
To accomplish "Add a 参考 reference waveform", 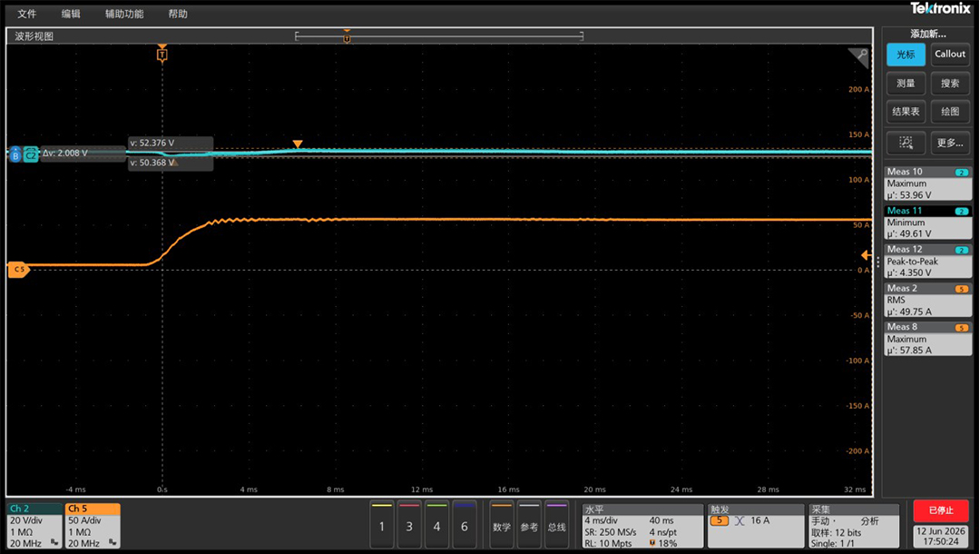I will click(x=529, y=525).
